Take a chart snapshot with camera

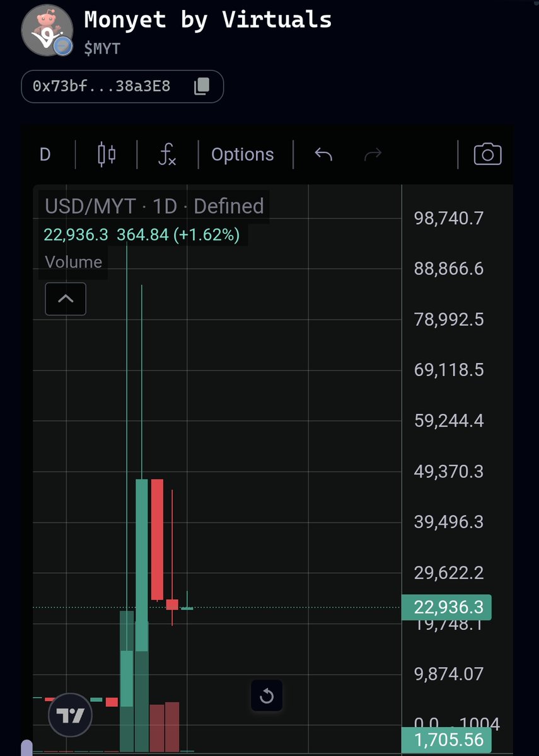(x=487, y=154)
